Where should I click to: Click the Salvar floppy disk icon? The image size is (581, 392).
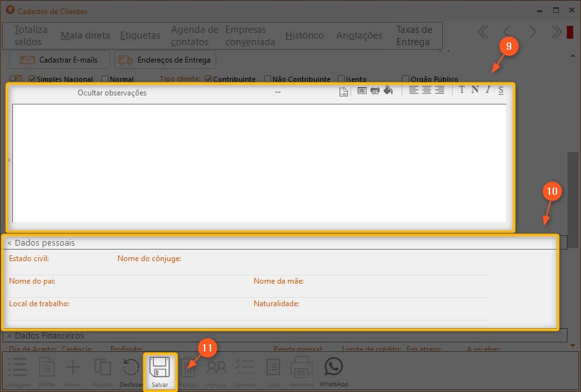tap(159, 369)
